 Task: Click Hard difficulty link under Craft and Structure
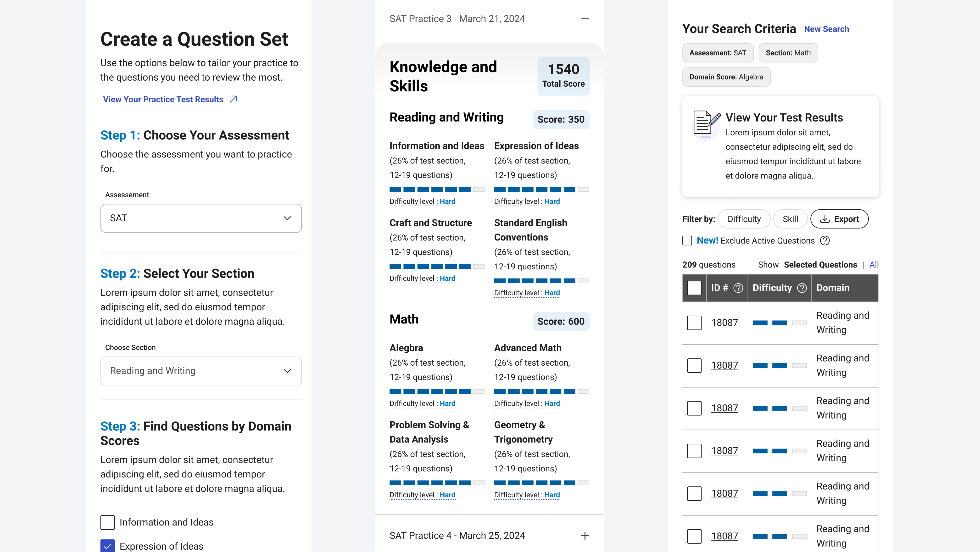click(447, 279)
